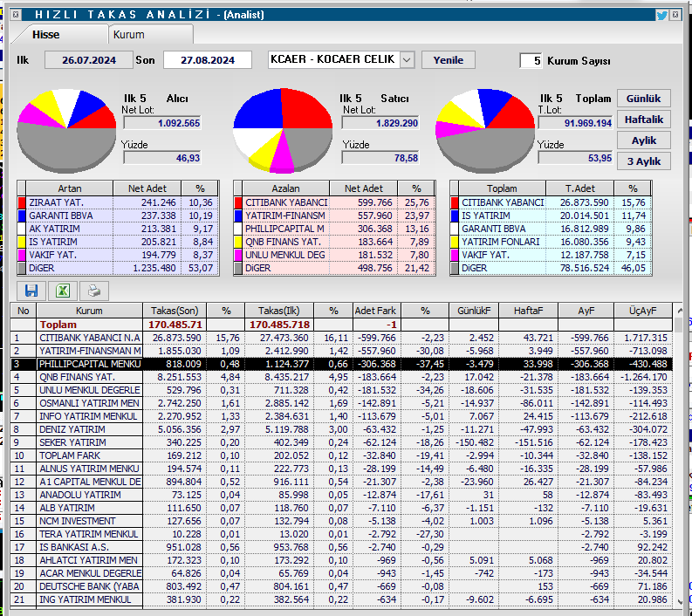Select YATIRIM-FINANSMAN M row
The width and height of the screenshot is (692, 616).
341,351
